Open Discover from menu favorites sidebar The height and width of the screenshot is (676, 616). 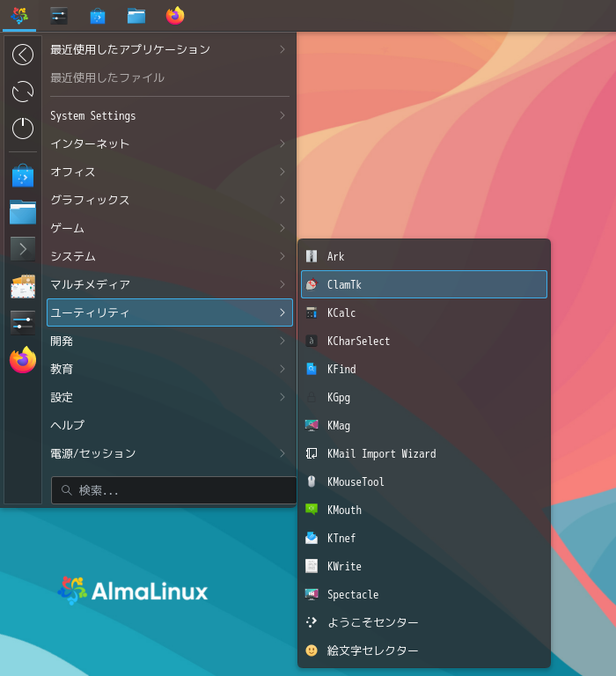23,175
